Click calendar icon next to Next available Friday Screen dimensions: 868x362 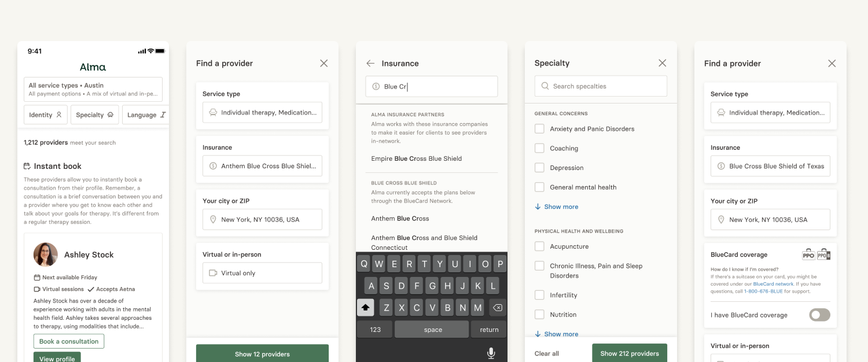[37, 278]
